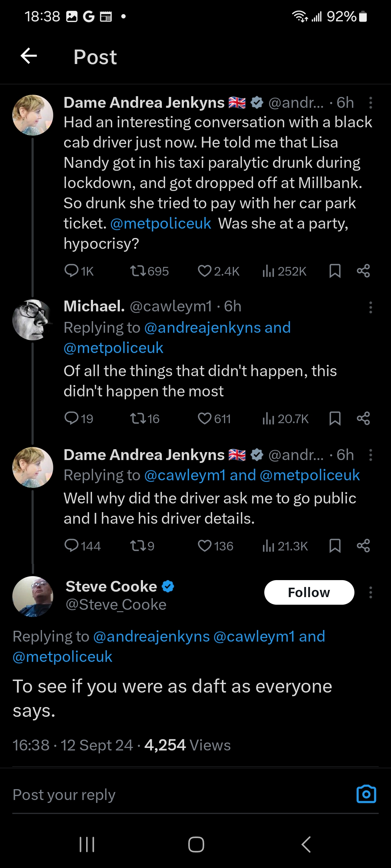Viewport: 391px width, 868px height.
Task: Like Michael's reply with 611 likes
Action: 205,418
